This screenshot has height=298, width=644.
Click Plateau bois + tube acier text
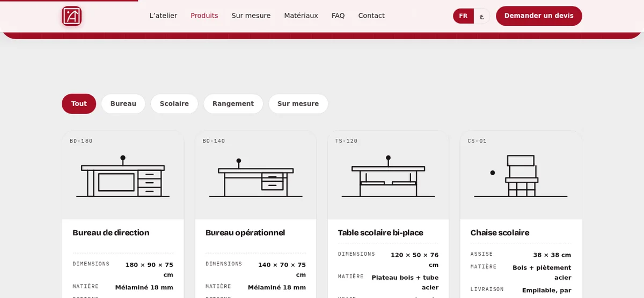405,282
